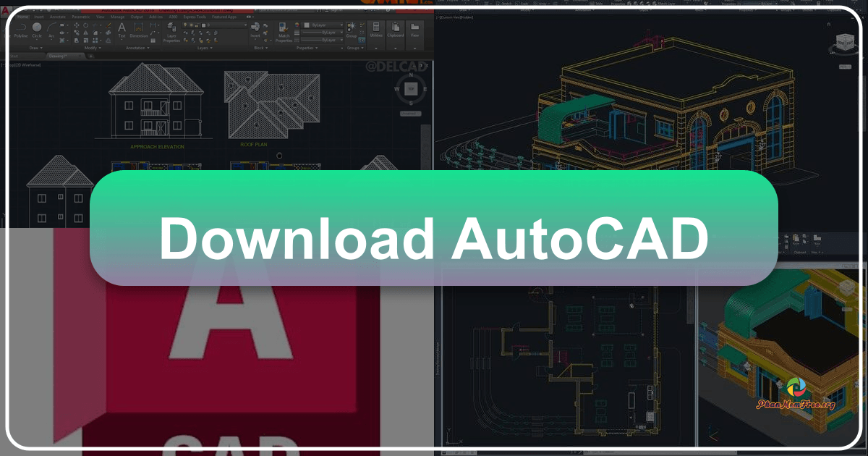Toggle a layer visibility icon in Layers panel
Image resolution: width=868 pixels, height=456 pixels.
coord(185,25)
